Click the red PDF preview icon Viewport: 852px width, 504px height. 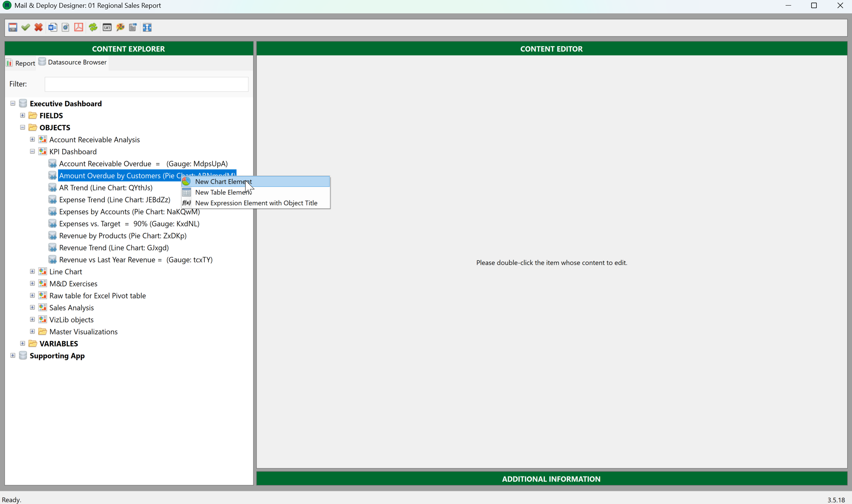pos(79,27)
